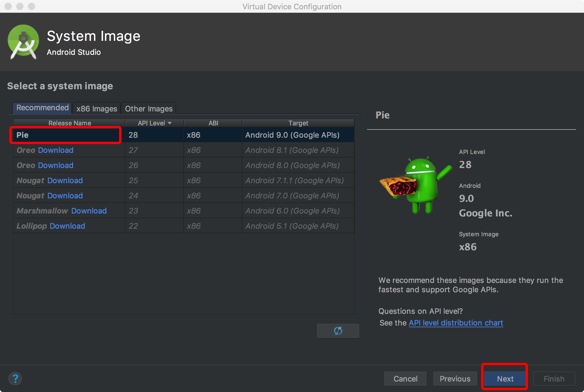The height and width of the screenshot is (392, 584).
Task: Click the Google Inc. vendor text
Action: coord(486,213)
